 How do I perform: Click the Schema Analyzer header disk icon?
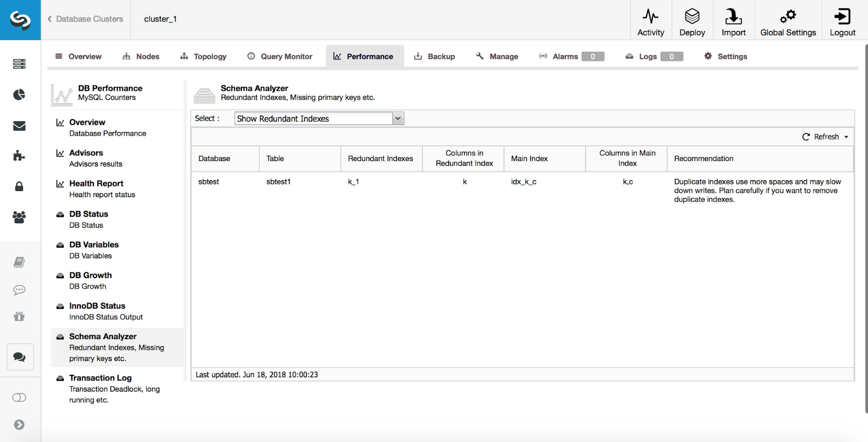205,95
